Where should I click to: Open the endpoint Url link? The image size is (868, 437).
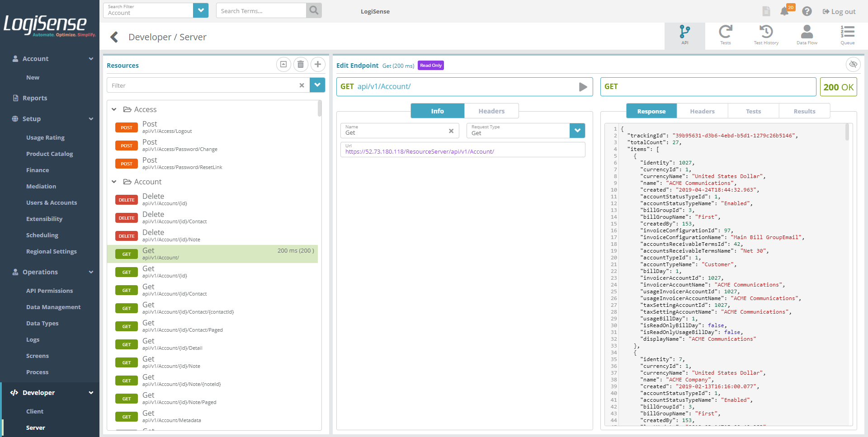click(x=420, y=152)
